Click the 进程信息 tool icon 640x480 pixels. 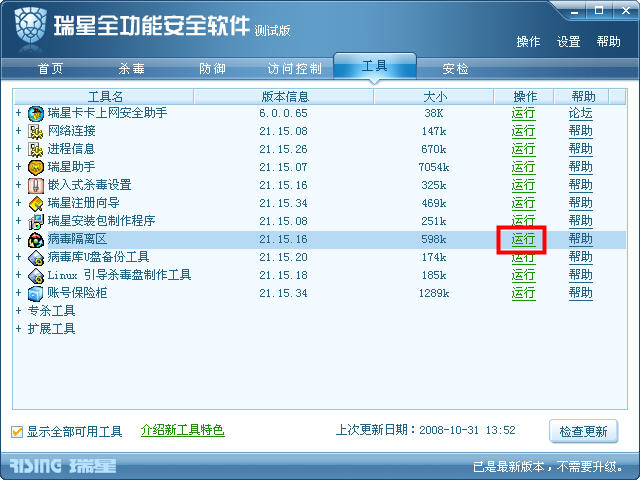coord(36,149)
